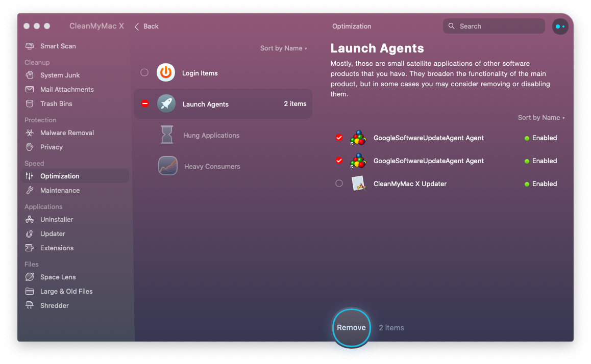Click the Mail Attachments envelope icon
This screenshot has width=591, height=364.
point(30,89)
